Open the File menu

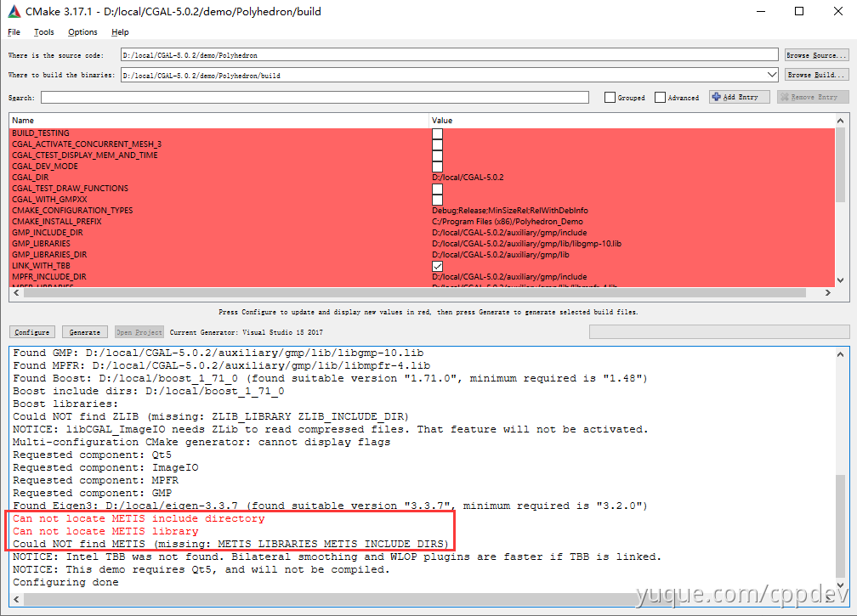pos(14,32)
